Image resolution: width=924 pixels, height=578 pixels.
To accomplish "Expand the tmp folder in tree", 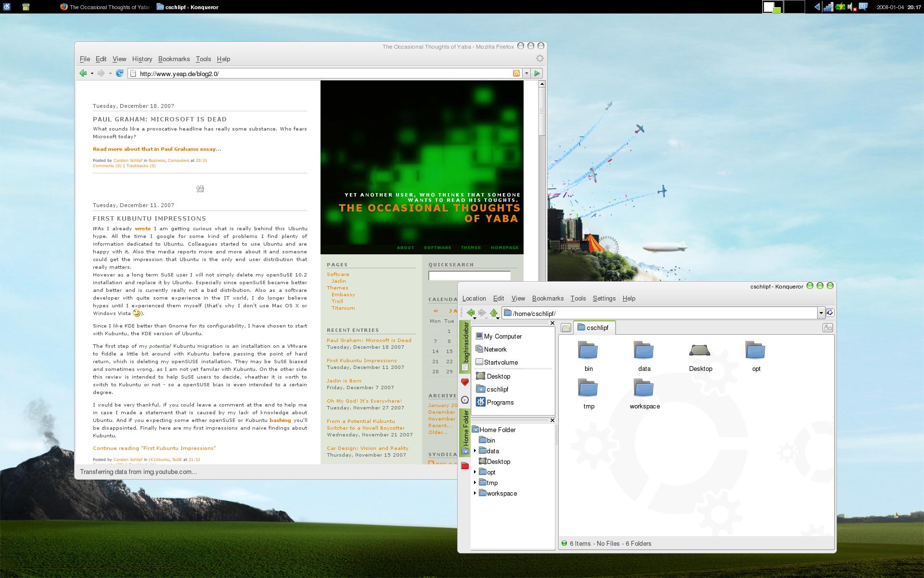I will pyautogui.click(x=475, y=483).
